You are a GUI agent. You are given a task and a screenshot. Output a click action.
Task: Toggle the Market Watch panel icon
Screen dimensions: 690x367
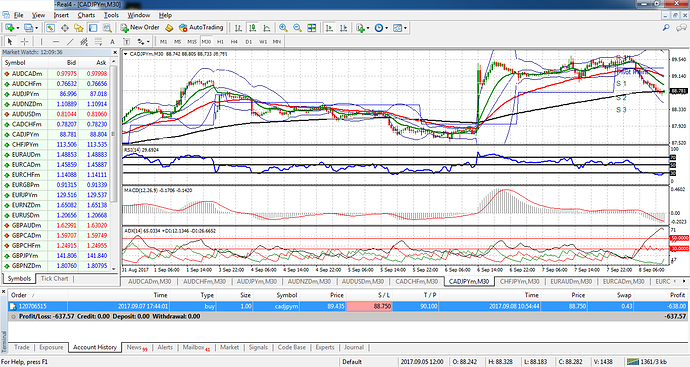pyautogui.click(x=51, y=28)
